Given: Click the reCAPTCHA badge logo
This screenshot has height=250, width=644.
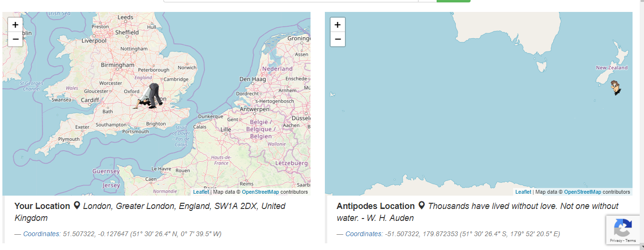Looking at the screenshot, I should coord(623,228).
